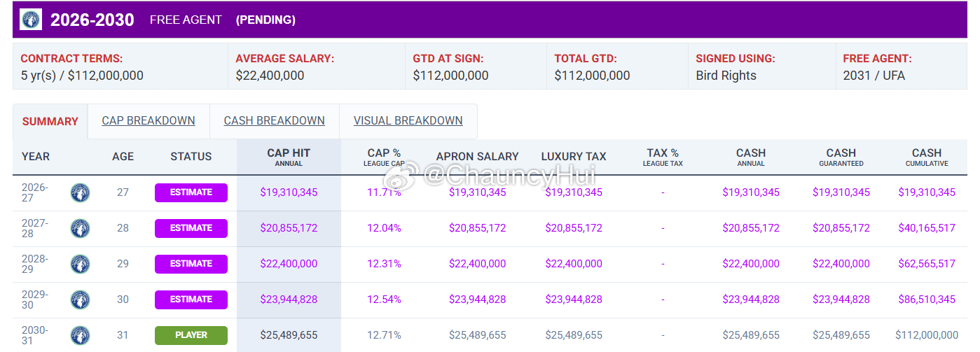Click the team logo in the 2027-28 row
This screenshot has width=980, height=352.
point(81,228)
